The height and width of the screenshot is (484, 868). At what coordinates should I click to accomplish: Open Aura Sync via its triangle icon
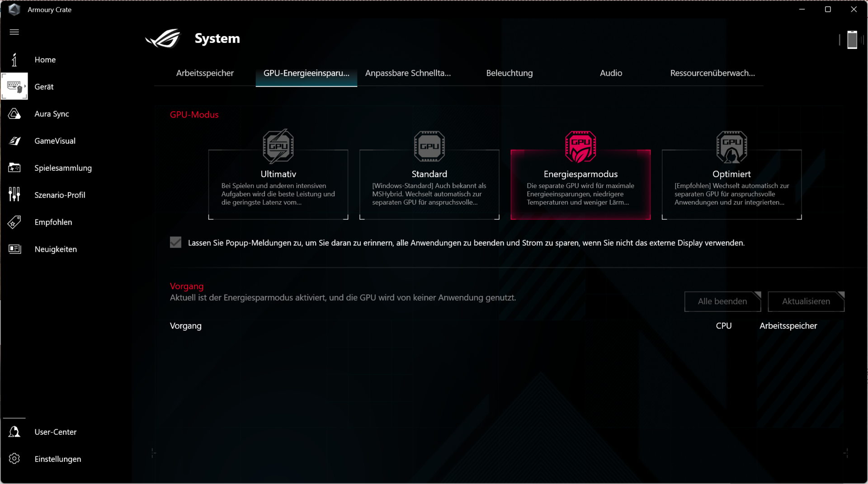[x=14, y=114]
